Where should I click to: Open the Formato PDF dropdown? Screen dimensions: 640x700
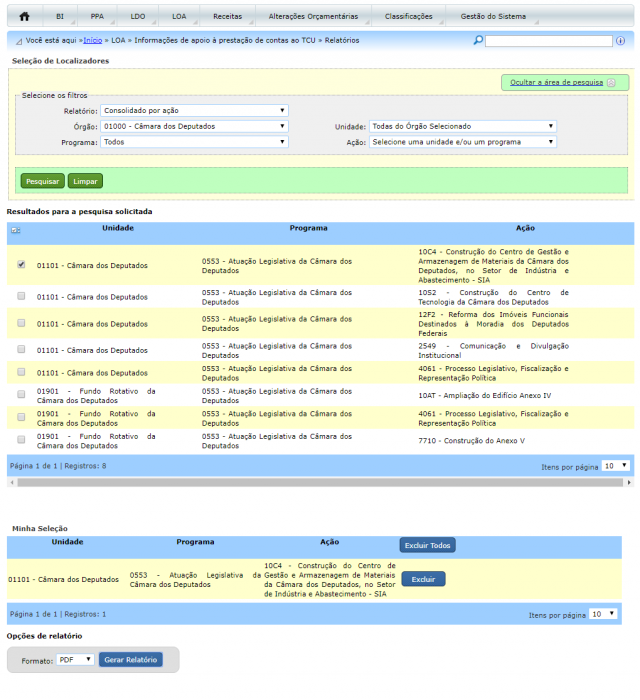coord(75,659)
